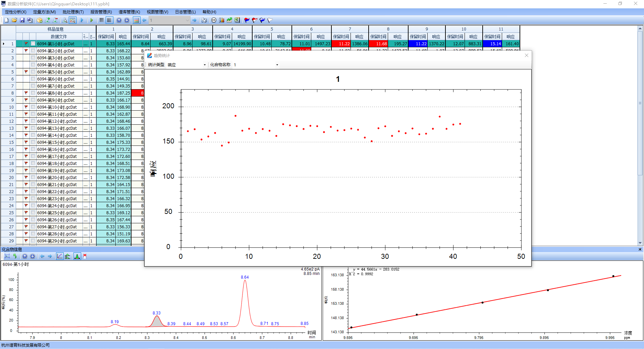Screen dimensions: 644x349
Task: Check the box for 6094-第1小时.gcDat
Action: 33,44
